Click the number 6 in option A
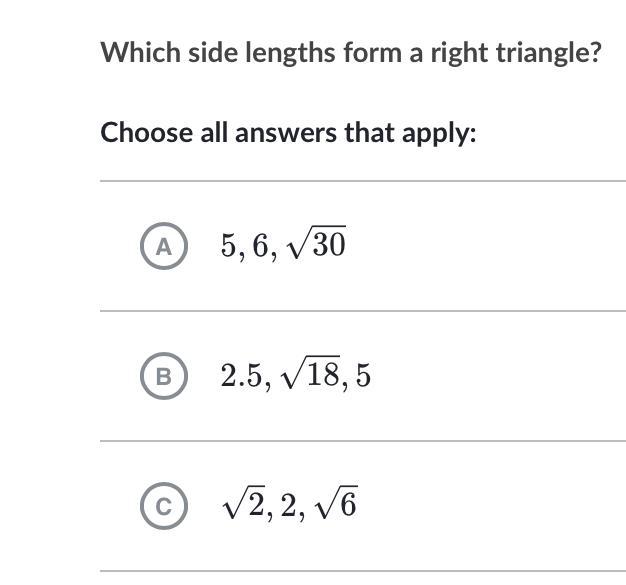626x585 pixels. (262, 247)
